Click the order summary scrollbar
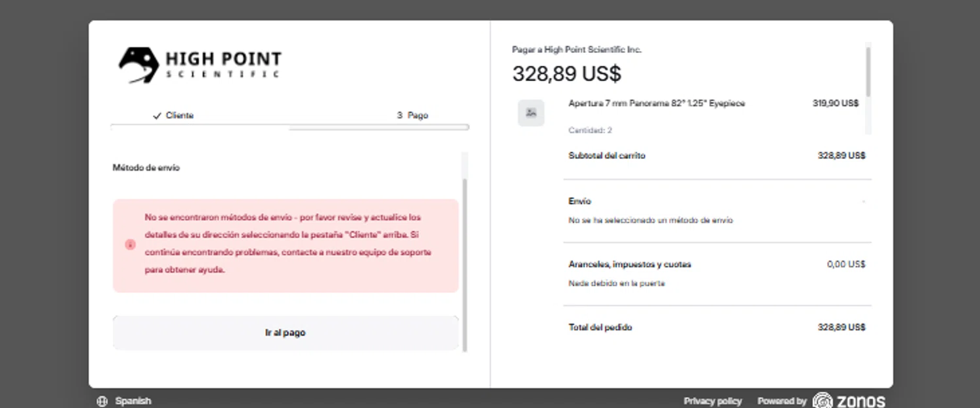The width and height of the screenshot is (980, 408). [x=868, y=72]
